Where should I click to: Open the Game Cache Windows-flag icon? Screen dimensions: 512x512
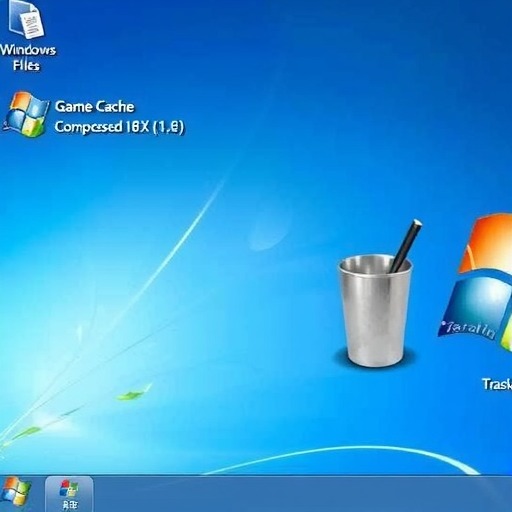pyautogui.click(x=25, y=114)
